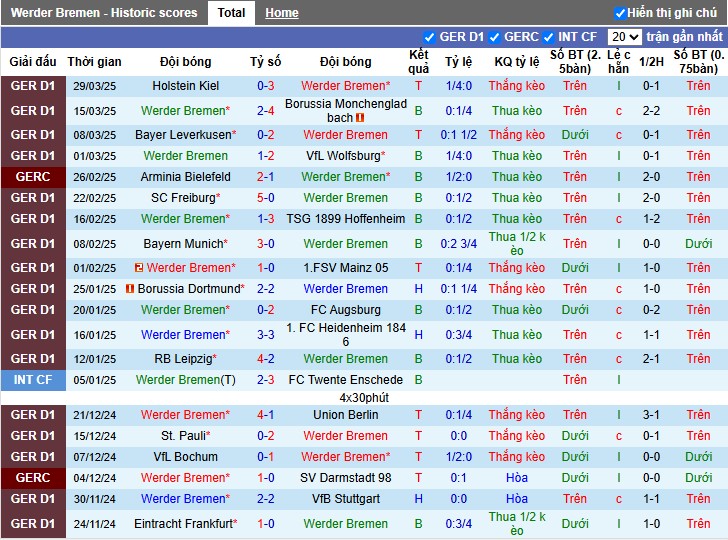Click the 1-0 score versus SV Darmstadt 98
The width and height of the screenshot is (728, 540).
pos(266,477)
